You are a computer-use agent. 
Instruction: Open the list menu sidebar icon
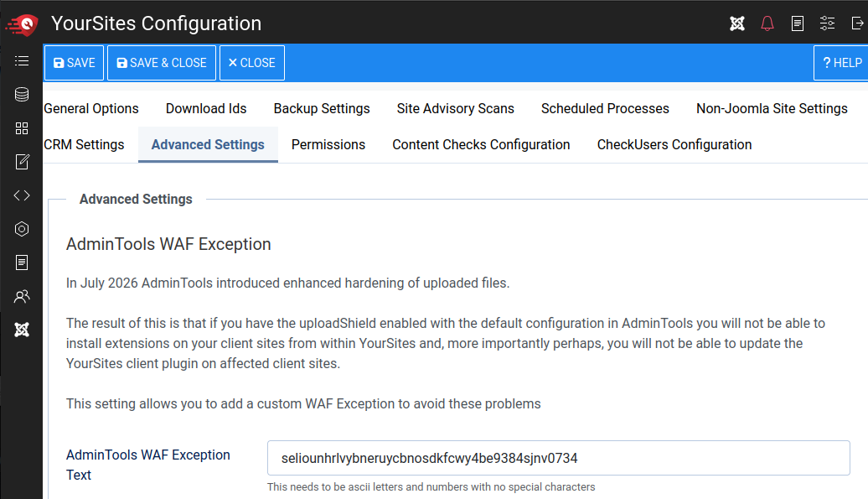click(22, 60)
